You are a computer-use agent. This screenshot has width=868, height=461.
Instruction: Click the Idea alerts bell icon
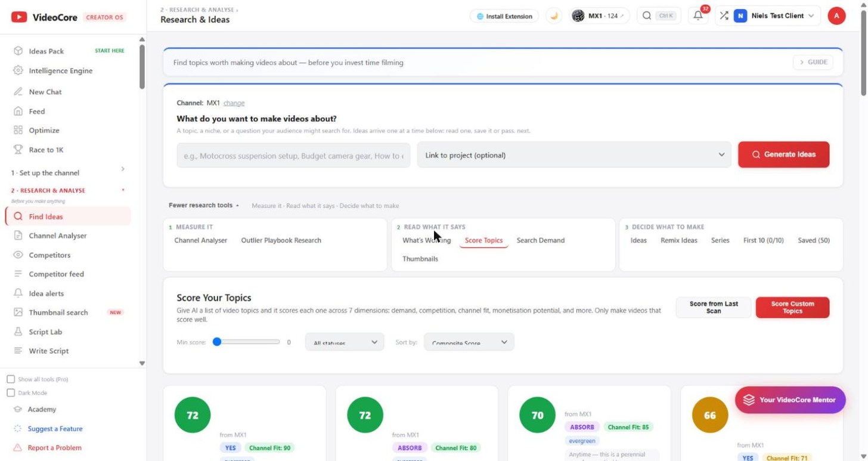pyautogui.click(x=18, y=293)
